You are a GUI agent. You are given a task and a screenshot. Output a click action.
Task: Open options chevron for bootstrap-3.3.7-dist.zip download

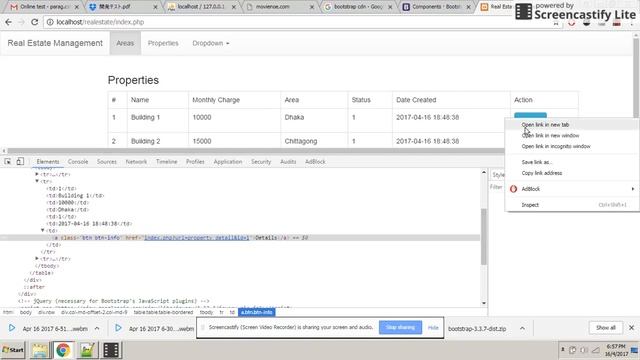(x=522, y=328)
